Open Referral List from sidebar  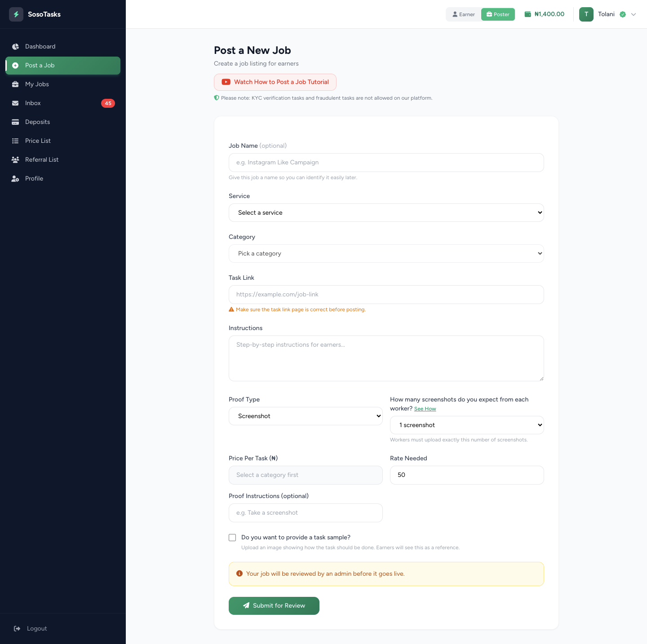(63, 160)
